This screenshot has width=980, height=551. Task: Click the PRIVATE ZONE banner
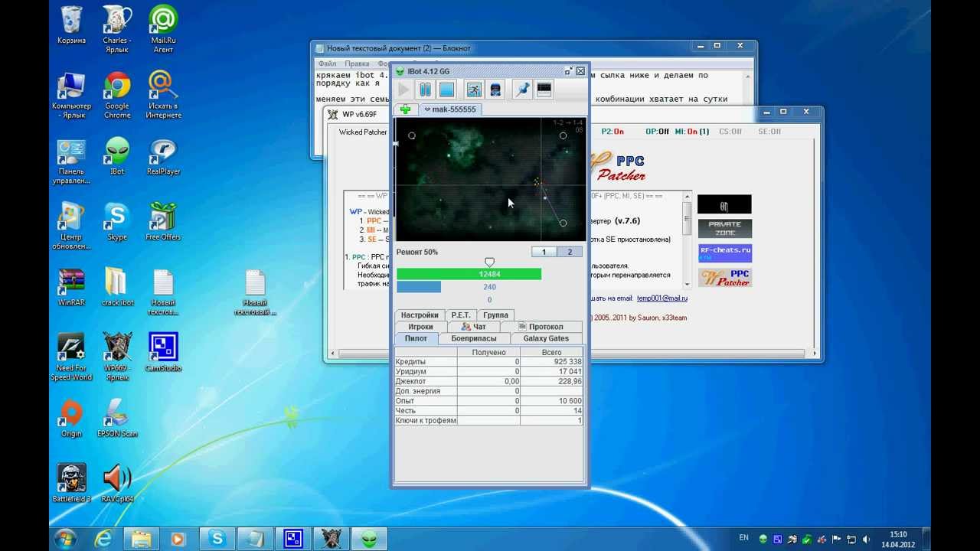click(x=724, y=229)
